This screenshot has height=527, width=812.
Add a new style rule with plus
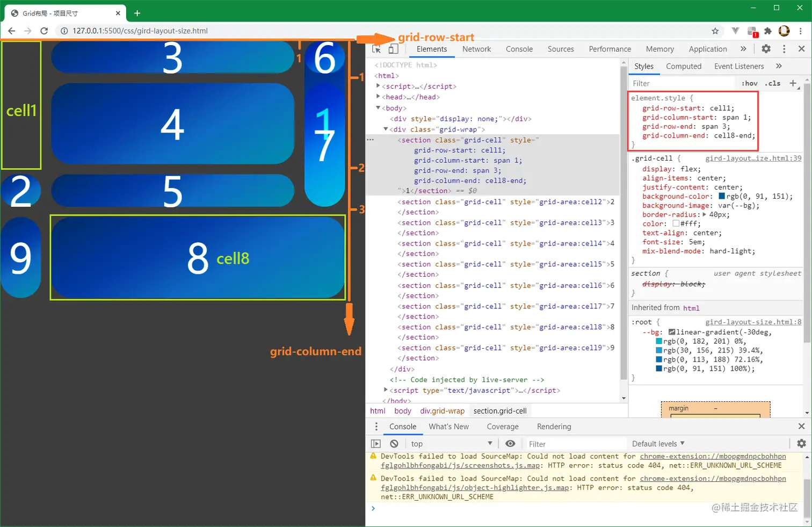pyautogui.click(x=793, y=83)
